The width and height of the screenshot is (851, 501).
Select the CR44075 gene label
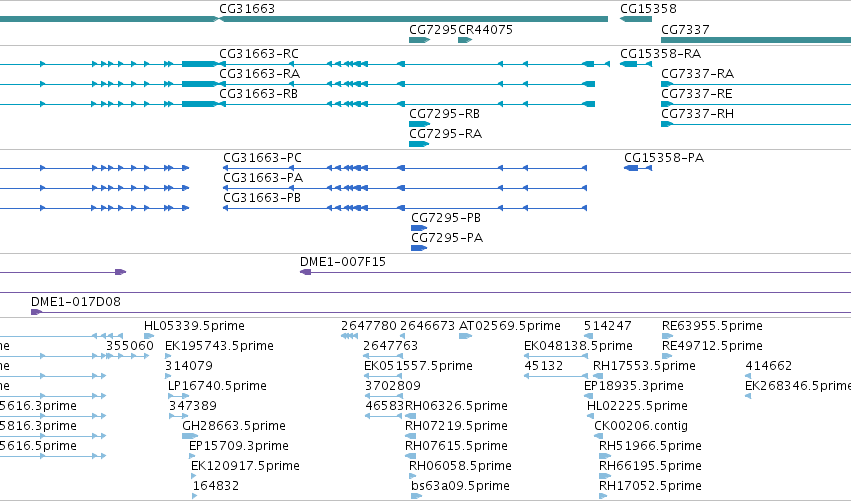pyautogui.click(x=485, y=29)
